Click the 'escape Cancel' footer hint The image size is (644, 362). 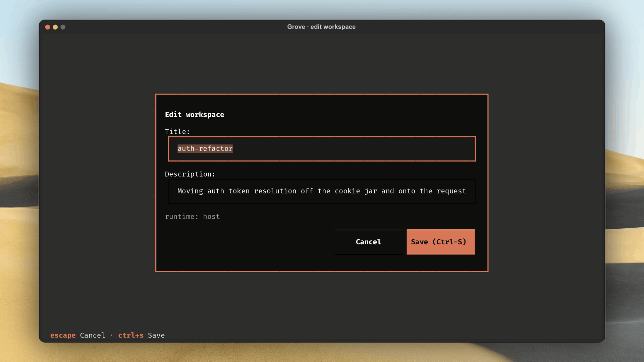(x=77, y=335)
